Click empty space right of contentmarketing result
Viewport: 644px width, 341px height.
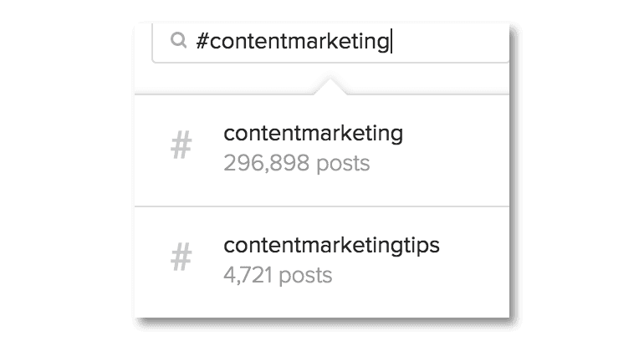coord(460,149)
